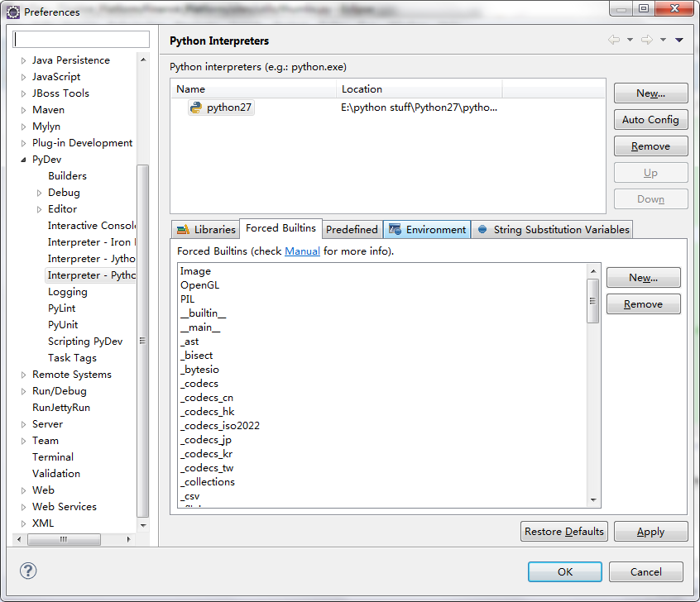Image resolution: width=700 pixels, height=602 pixels.
Task: Click New... beside the Forced Builtins list
Action: (643, 278)
